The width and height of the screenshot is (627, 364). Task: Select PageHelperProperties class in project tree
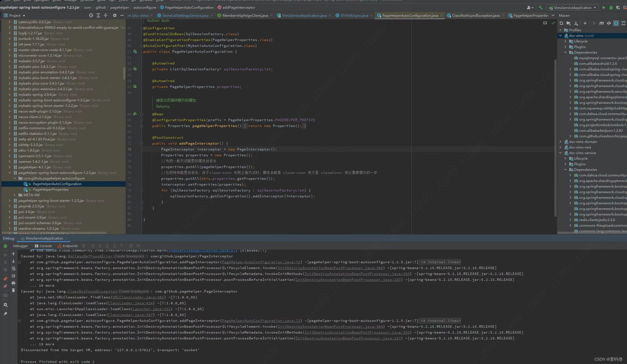(51, 190)
